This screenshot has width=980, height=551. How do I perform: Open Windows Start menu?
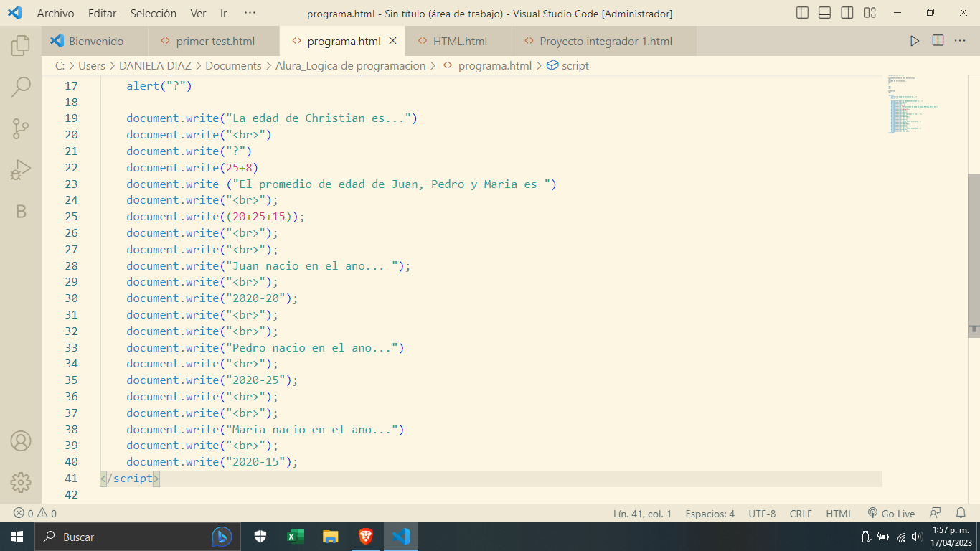(x=17, y=537)
